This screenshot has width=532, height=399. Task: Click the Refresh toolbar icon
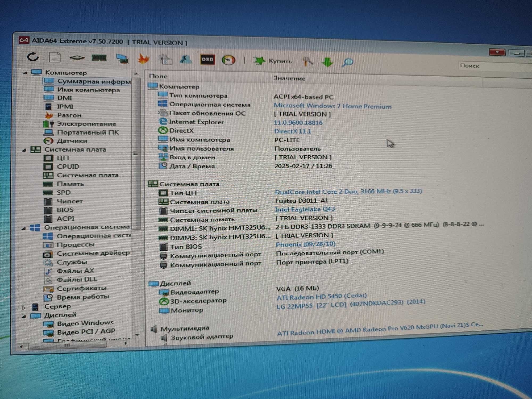click(x=33, y=57)
